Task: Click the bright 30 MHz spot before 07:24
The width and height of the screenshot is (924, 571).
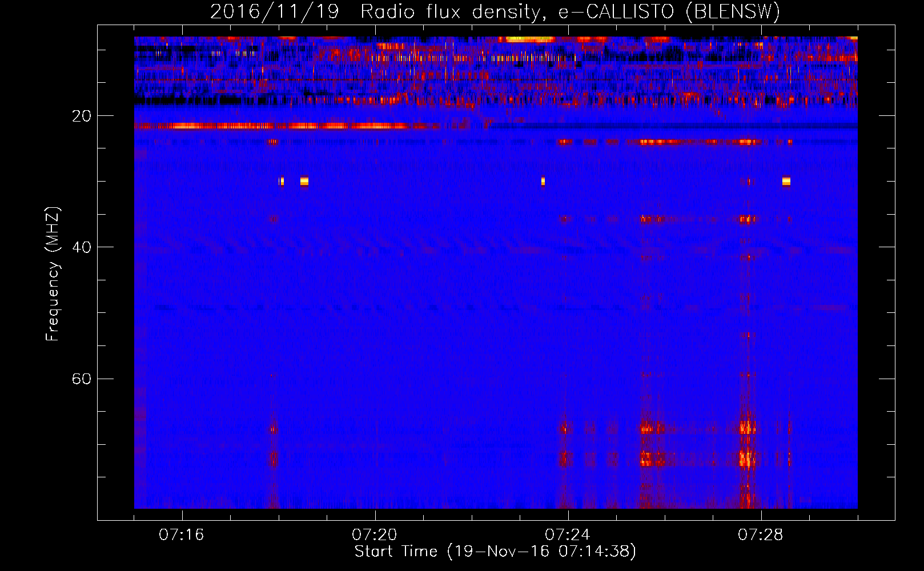Action: pyautogui.click(x=543, y=182)
